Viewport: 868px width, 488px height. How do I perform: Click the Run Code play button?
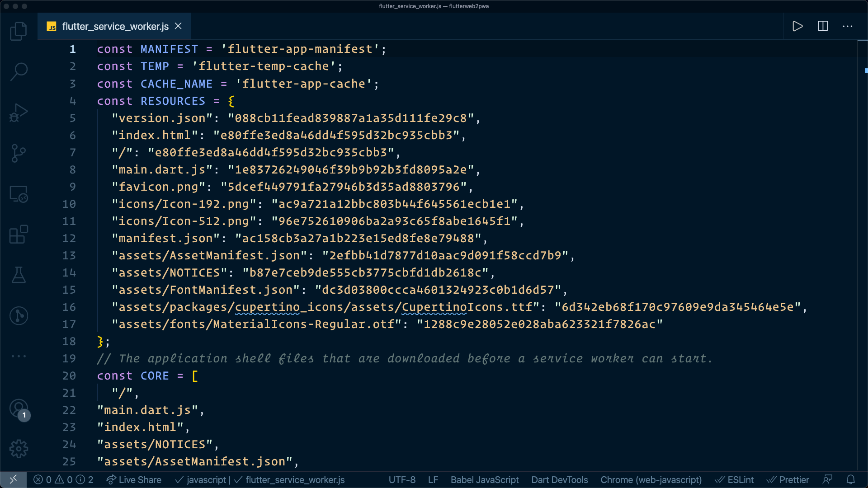tap(797, 26)
